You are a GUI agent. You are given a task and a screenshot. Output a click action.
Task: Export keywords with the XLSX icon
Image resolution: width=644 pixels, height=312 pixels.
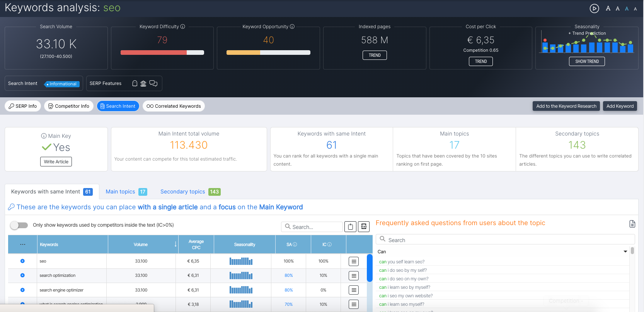coord(364,227)
